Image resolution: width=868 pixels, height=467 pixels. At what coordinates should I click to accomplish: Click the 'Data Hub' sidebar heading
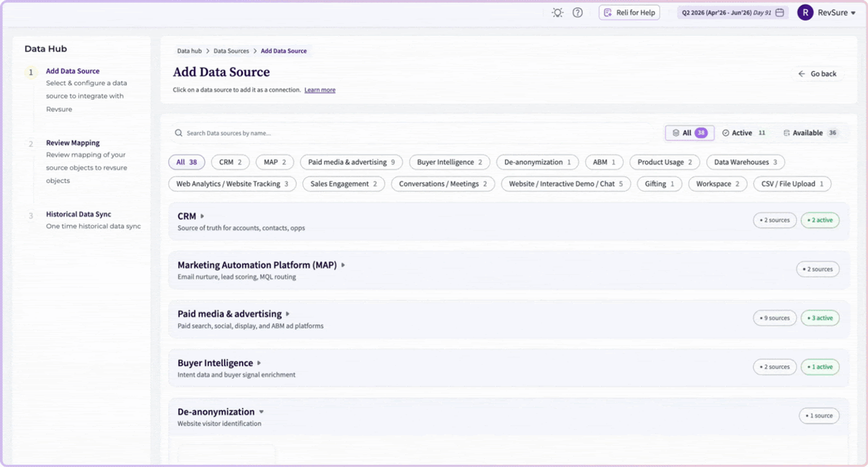tap(46, 49)
